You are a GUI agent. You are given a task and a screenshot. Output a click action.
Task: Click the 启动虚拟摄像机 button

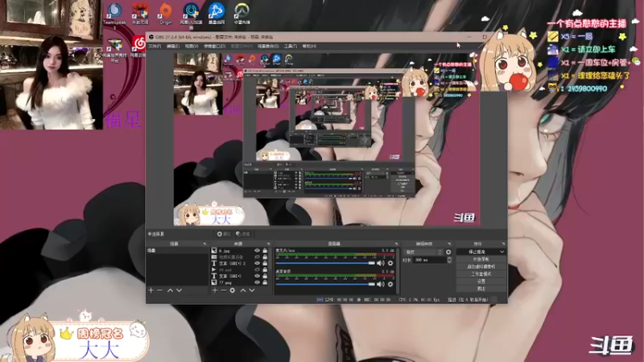(481, 267)
